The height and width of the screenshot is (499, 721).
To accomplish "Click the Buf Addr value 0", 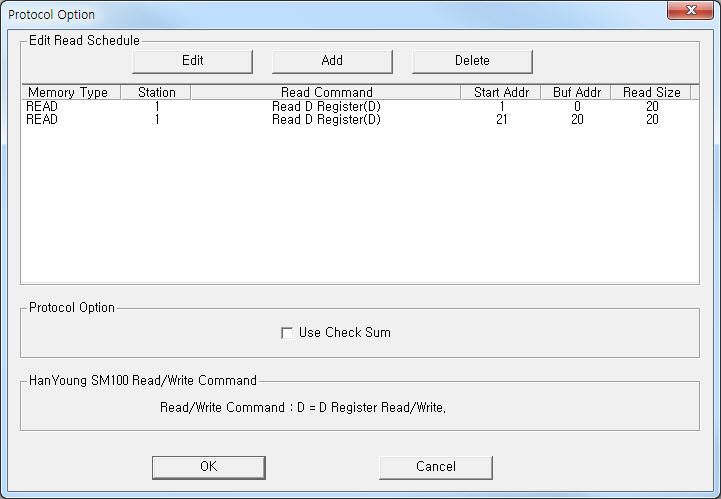I will coord(577,106).
